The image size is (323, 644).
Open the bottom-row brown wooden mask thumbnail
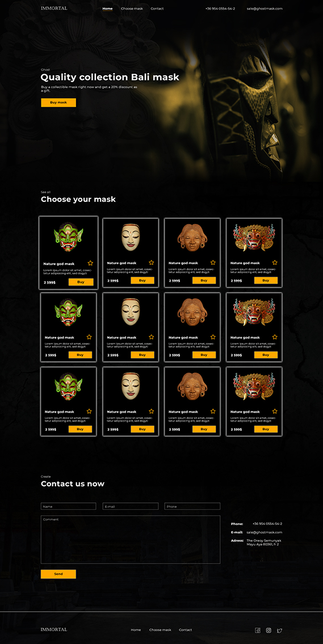pyautogui.click(x=192, y=388)
